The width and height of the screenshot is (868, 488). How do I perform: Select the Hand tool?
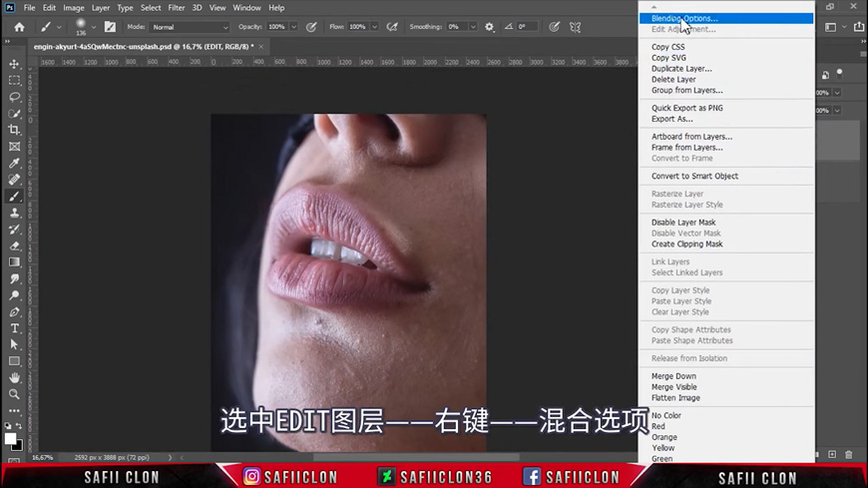point(14,378)
